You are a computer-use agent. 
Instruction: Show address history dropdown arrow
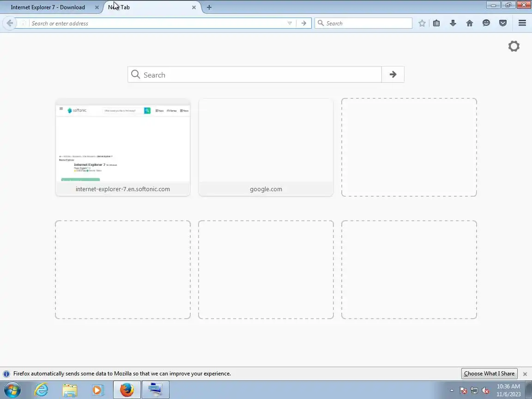(290, 23)
